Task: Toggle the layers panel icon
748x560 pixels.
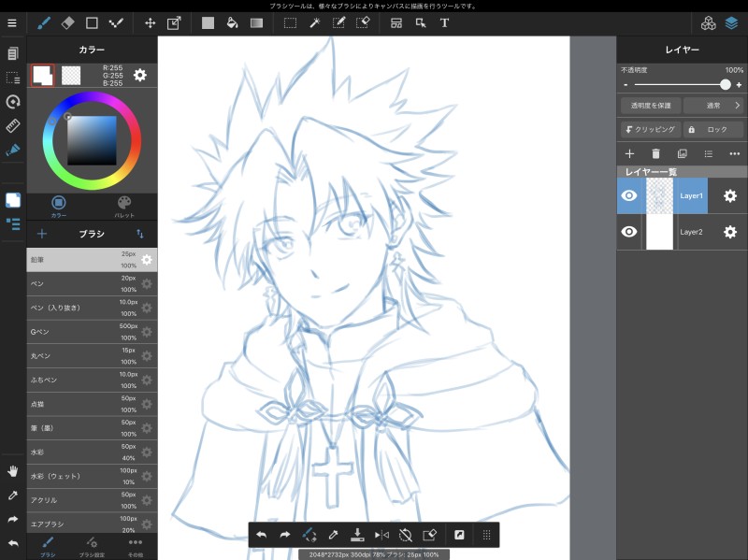Action: click(732, 22)
